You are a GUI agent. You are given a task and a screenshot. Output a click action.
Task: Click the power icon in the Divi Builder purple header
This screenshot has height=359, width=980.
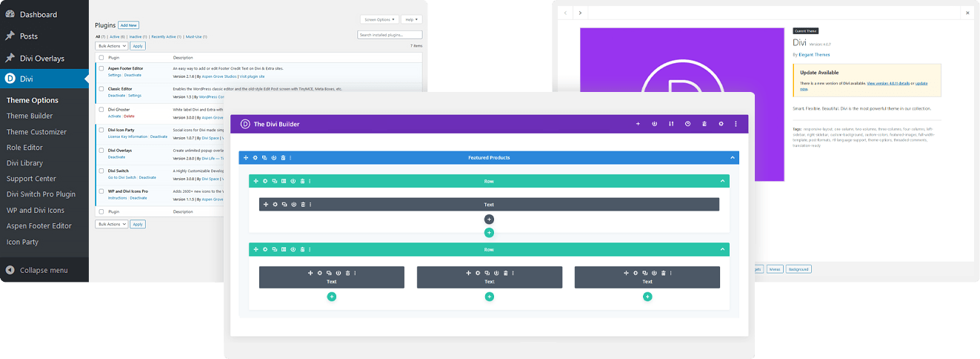(x=655, y=124)
